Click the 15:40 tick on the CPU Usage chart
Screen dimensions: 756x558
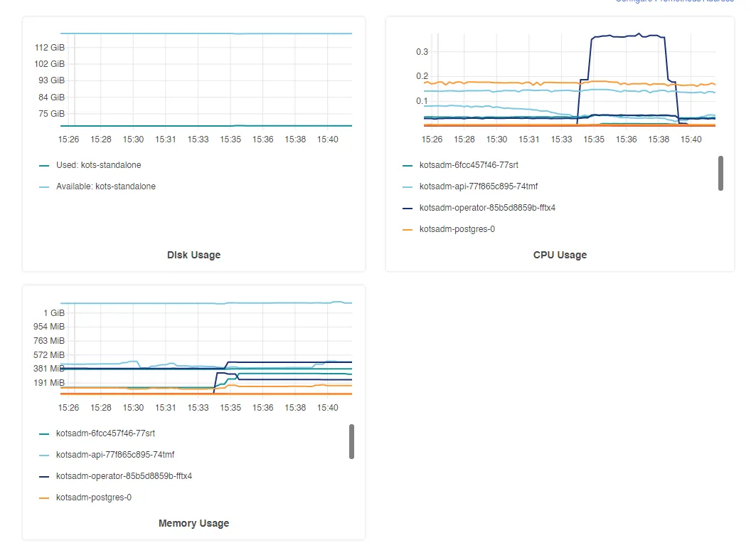click(691, 139)
